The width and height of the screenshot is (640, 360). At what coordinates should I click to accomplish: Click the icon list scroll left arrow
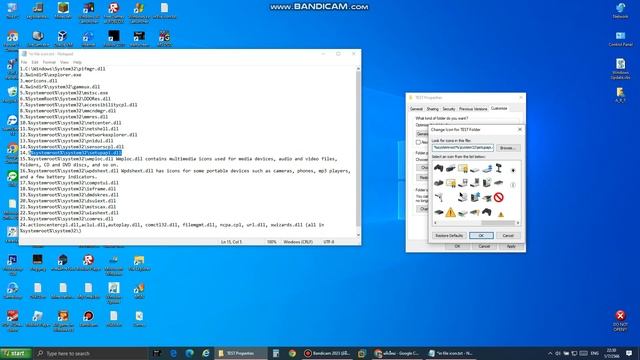435,223
